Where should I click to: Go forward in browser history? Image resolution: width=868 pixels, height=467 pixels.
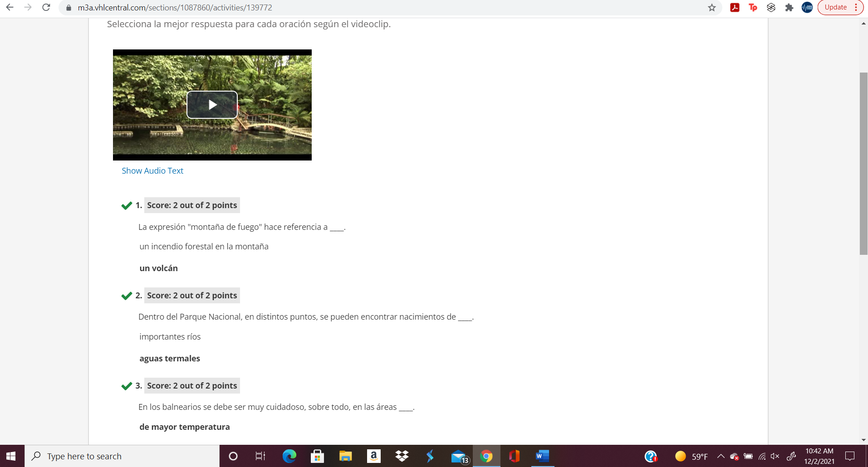pos(28,7)
